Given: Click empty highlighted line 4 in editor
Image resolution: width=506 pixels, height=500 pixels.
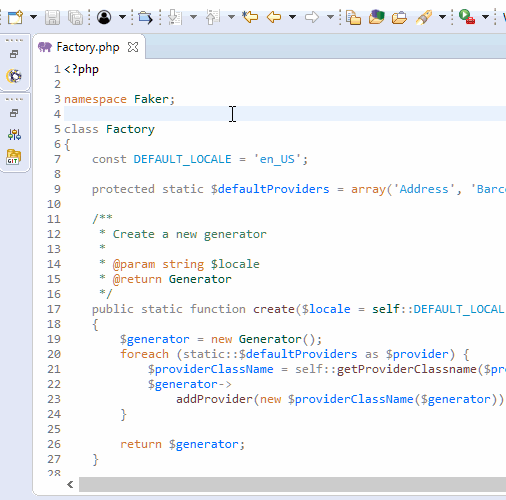Looking at the screenshot, I should [x=285, y=114].
